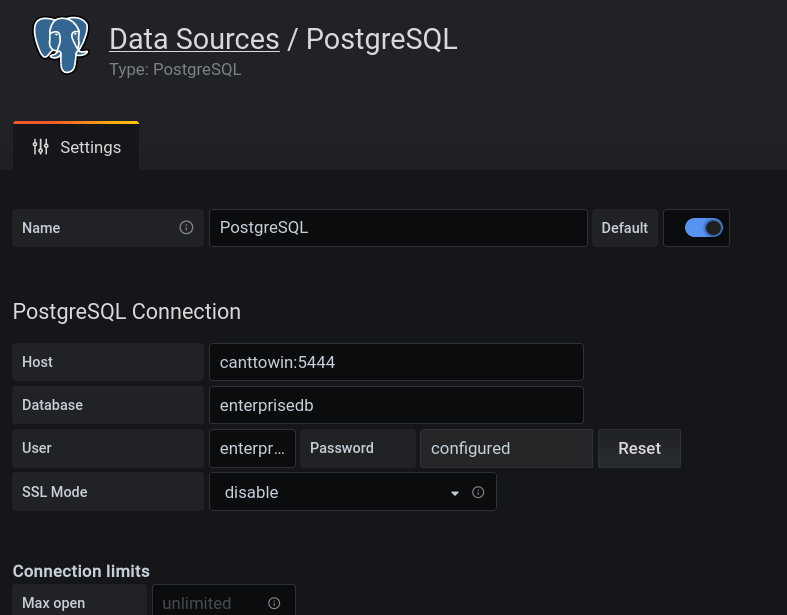Click the Type: PostgreSQL subtitle text
Screen dimensions: 787x615
[175, 70]
